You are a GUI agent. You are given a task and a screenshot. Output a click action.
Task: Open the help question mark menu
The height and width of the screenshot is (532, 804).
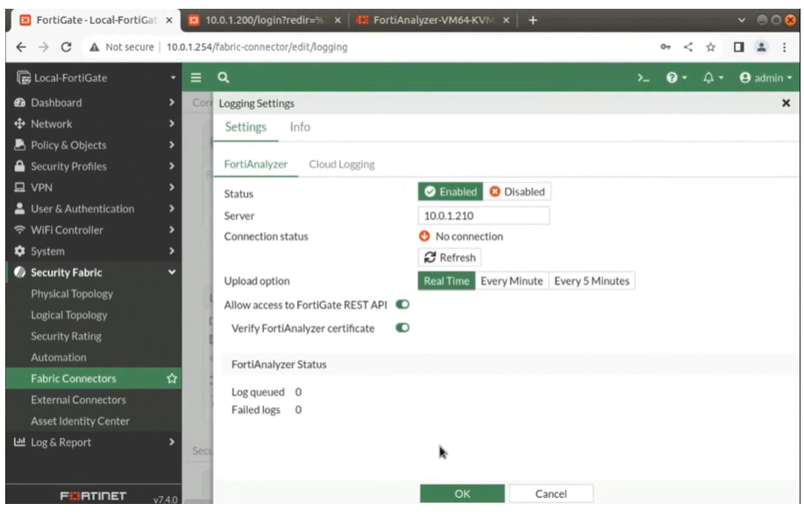click(x=676, y=78)
